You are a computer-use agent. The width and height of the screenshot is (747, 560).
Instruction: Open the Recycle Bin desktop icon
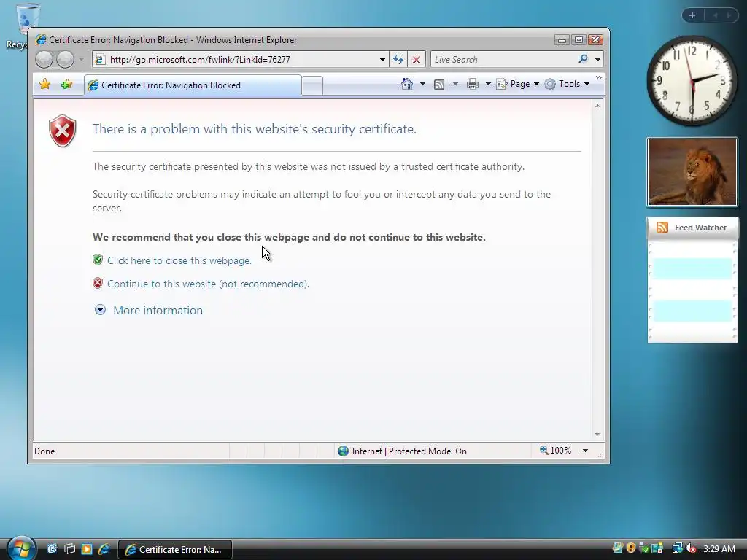[x=26, y=26]
